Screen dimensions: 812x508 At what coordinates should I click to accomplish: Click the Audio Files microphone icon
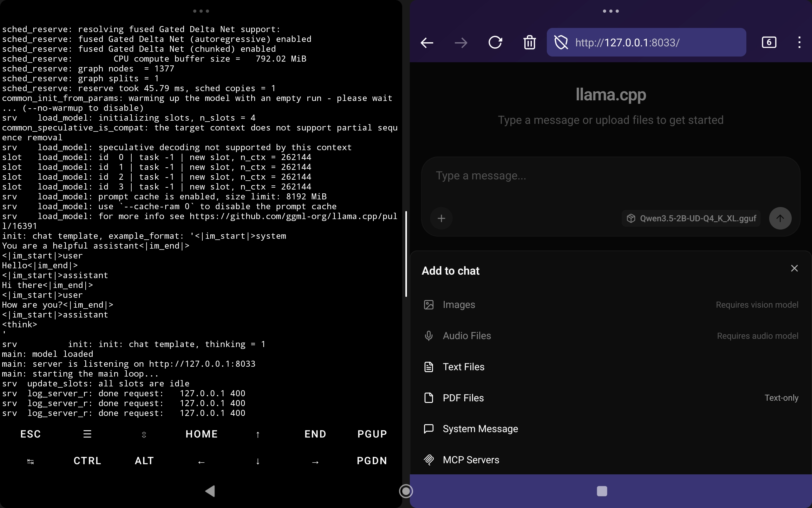click(x=429, y=336)
